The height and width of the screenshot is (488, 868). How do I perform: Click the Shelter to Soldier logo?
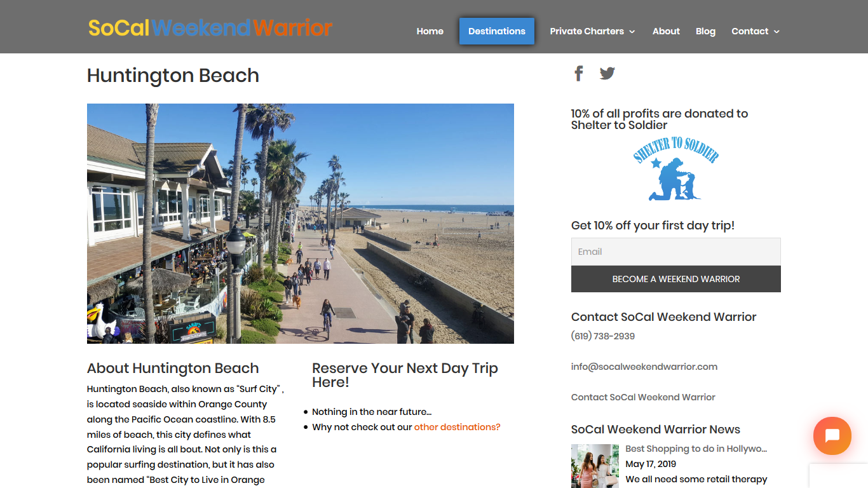(x=675, y=168)
